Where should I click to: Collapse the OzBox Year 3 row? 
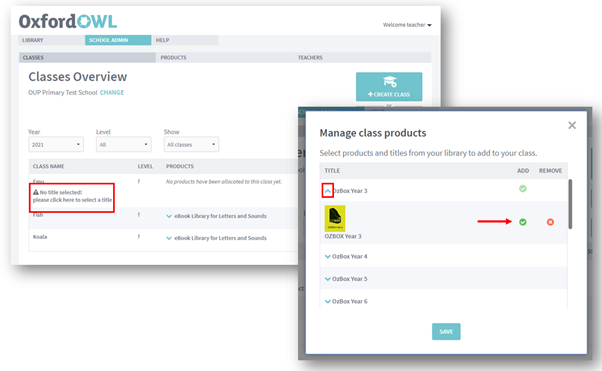(327, 191)
